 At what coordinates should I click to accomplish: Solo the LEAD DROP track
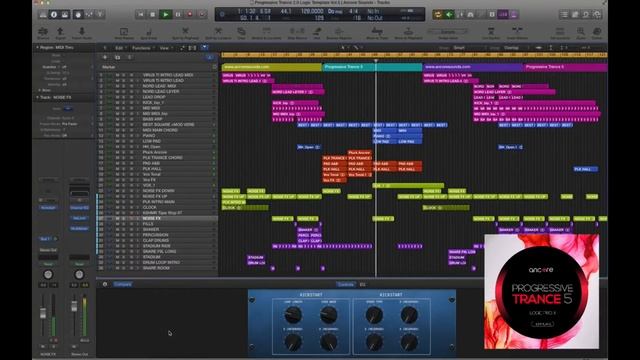pyautogui.click(x=124, y=97)
